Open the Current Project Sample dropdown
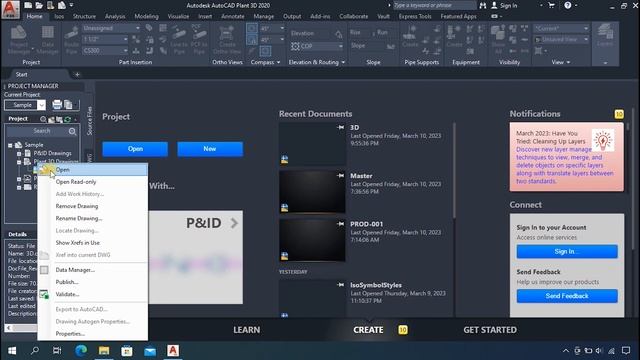This screenshot has height=360, width=640. pos(41,105)
